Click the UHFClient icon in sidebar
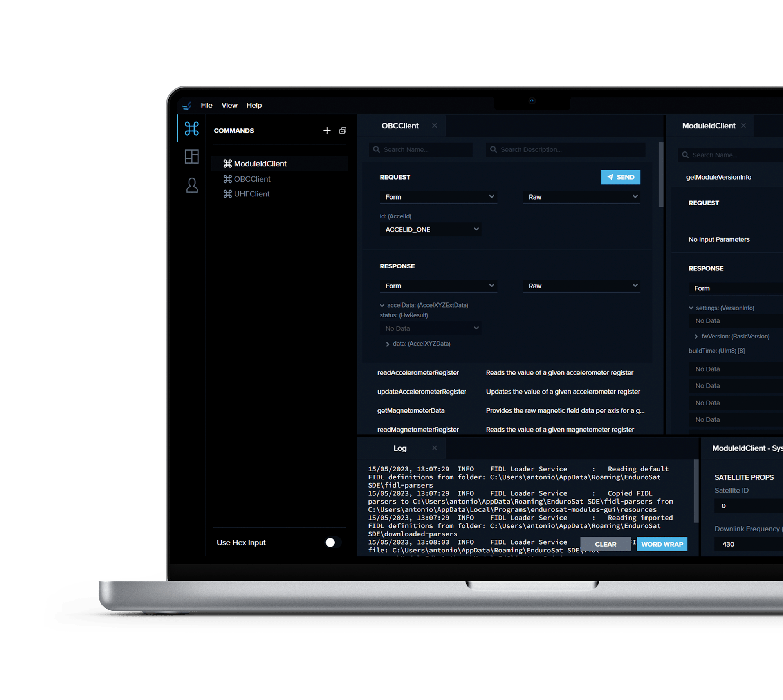This screenshot has width=783, height=700. 228,194
